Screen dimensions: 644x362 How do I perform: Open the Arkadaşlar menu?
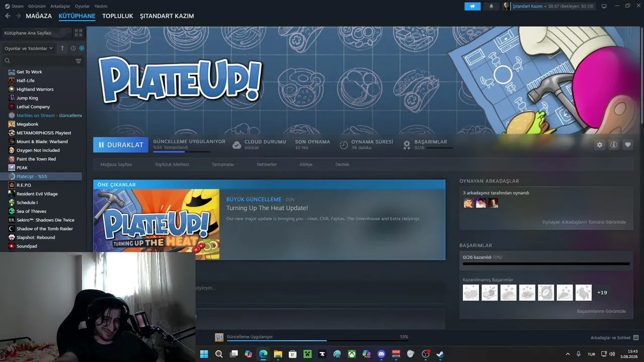coord(60,6)
